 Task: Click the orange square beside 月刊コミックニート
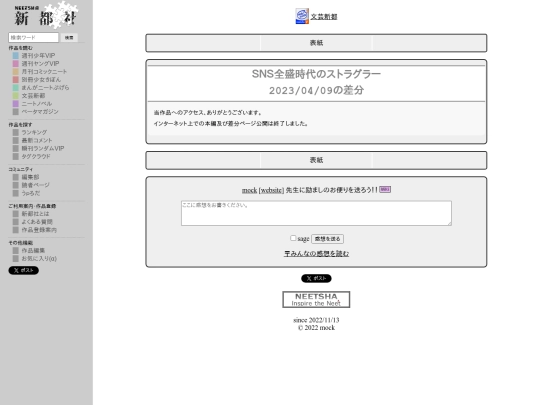(x=15, y=72)
